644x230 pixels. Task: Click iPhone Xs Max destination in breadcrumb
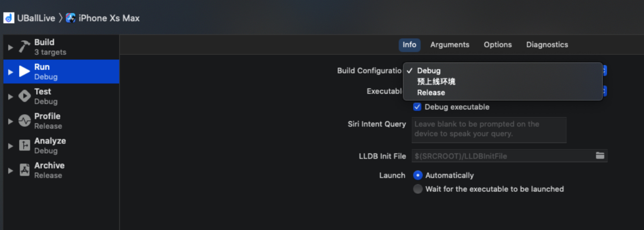point(109,18)
